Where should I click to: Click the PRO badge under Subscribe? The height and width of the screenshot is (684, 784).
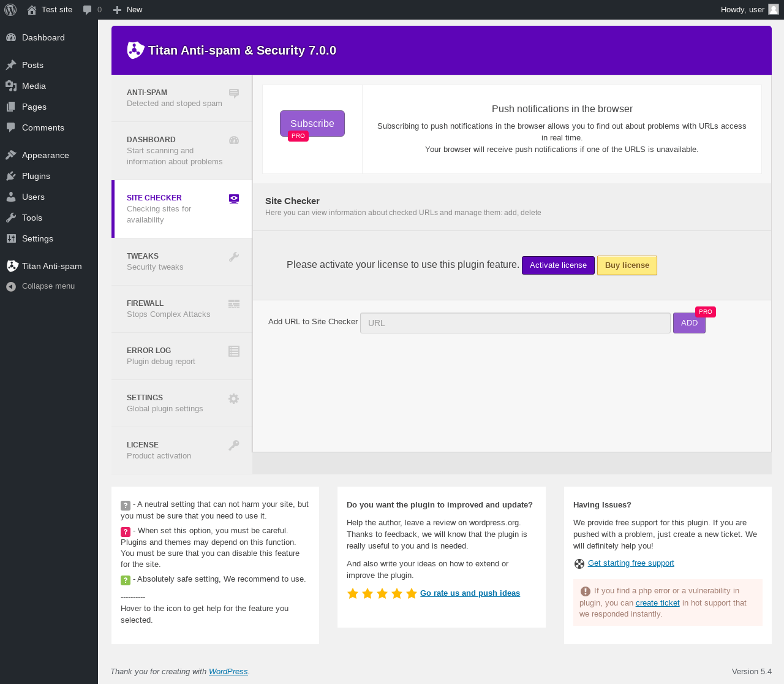click(x=298, y=136)
